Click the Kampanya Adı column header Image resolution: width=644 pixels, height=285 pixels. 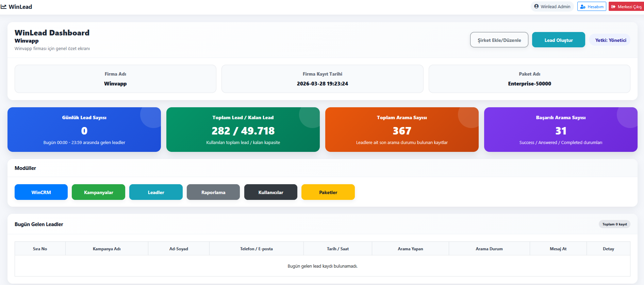click(x=107, y=249)
